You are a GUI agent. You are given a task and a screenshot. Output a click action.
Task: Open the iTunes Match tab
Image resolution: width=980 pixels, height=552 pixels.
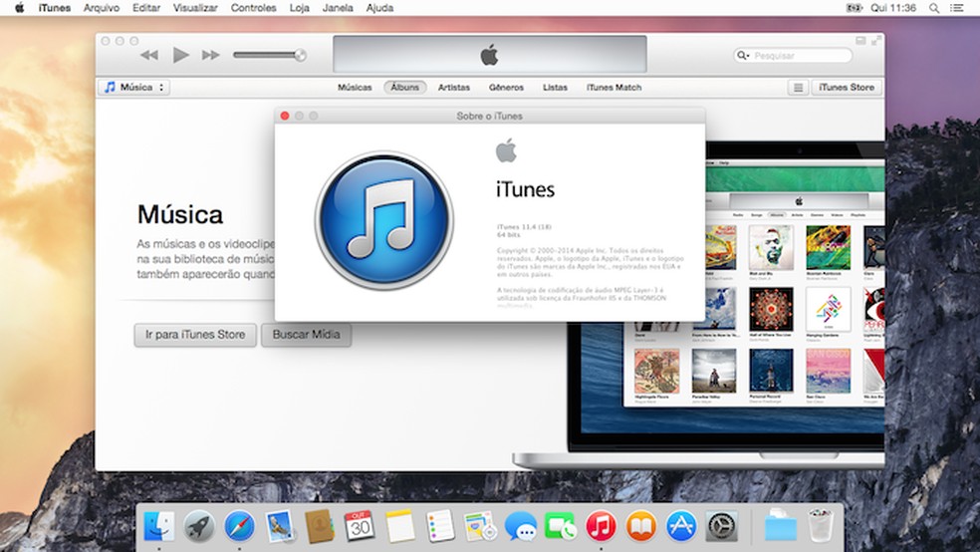click(x=613, y=88)
